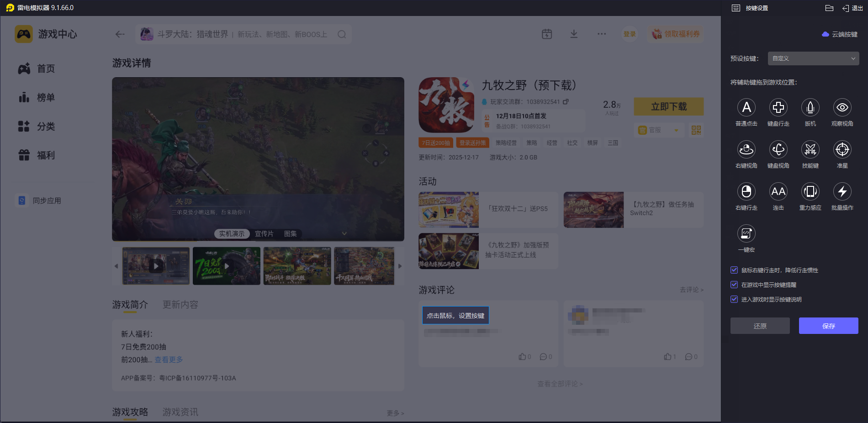Open the 云端按键 cloud keymap
The height and width of the screenshot is (423, 868).
840,34
